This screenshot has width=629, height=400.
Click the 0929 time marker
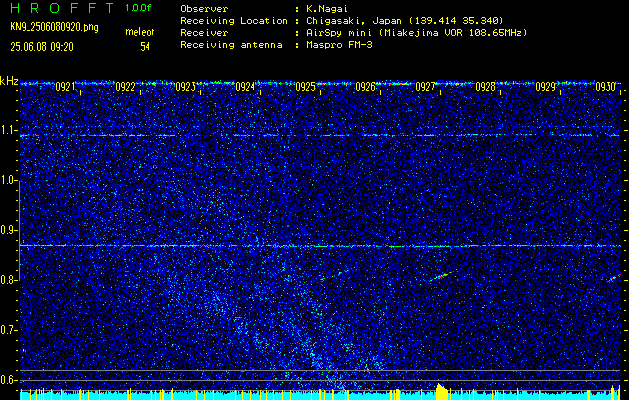(545, 87)
